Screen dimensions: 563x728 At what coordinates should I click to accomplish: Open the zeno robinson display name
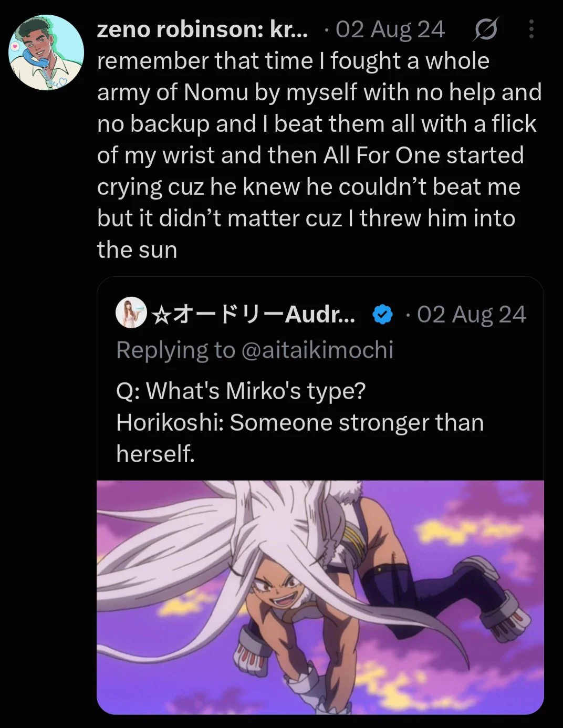(203, 30)
